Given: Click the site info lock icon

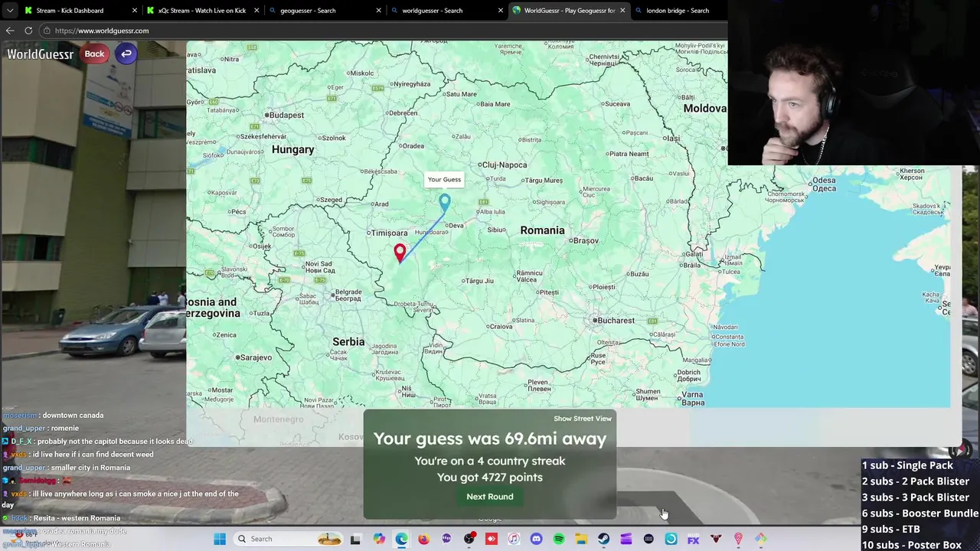Looking at the screenshot, I should point(47,31).
